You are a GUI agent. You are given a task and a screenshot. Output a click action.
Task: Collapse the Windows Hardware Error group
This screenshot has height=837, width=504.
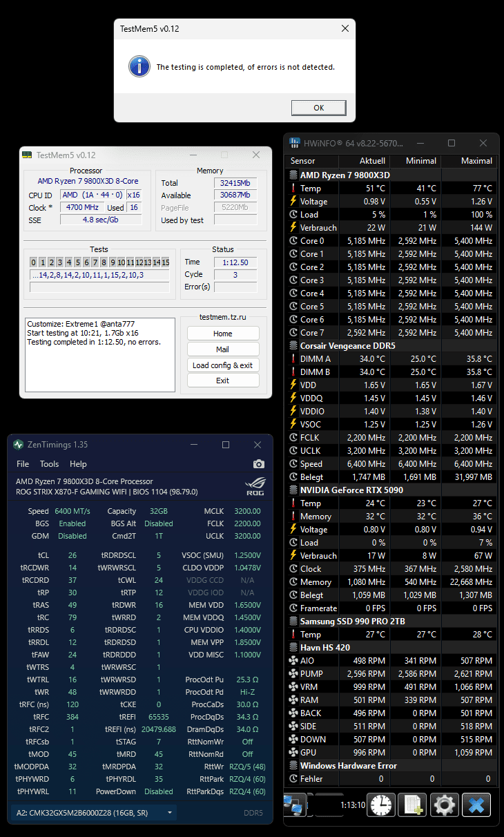391,765
